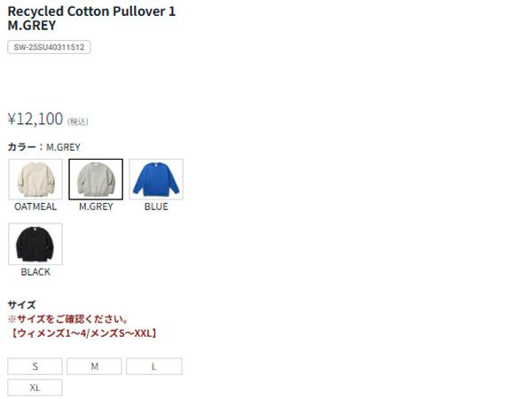Image resolution: width=532 pixels, height=399 pixels.
Task: Click the red サイズをご確認ください notice
Action: 68,319
